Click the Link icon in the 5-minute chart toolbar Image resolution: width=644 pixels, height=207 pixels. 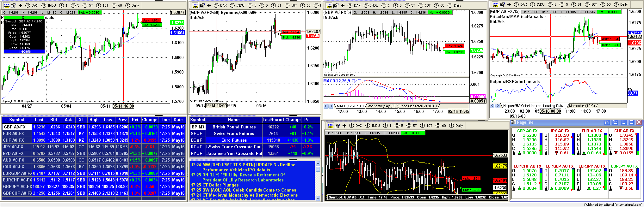[x=329, y=5]
